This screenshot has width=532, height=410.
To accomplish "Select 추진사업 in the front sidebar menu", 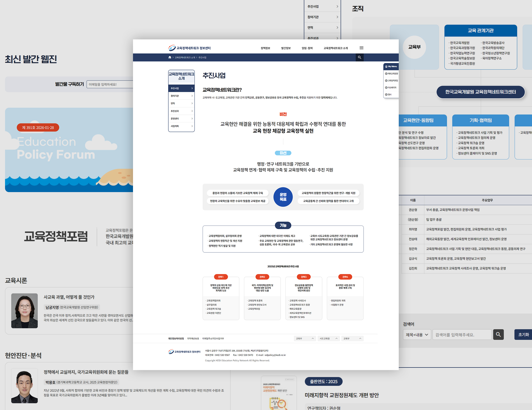I will pyautogui.click(x=181, y=88).
